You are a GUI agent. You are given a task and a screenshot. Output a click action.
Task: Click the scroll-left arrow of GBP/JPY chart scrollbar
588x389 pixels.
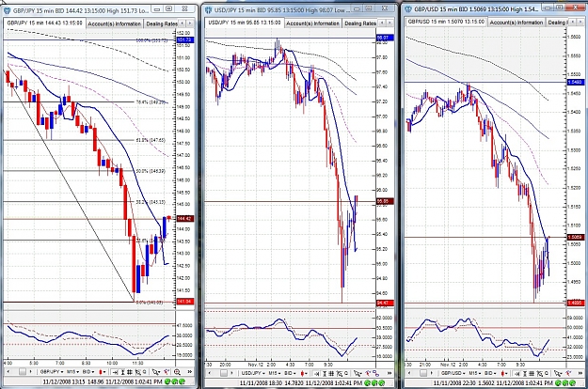8,372
